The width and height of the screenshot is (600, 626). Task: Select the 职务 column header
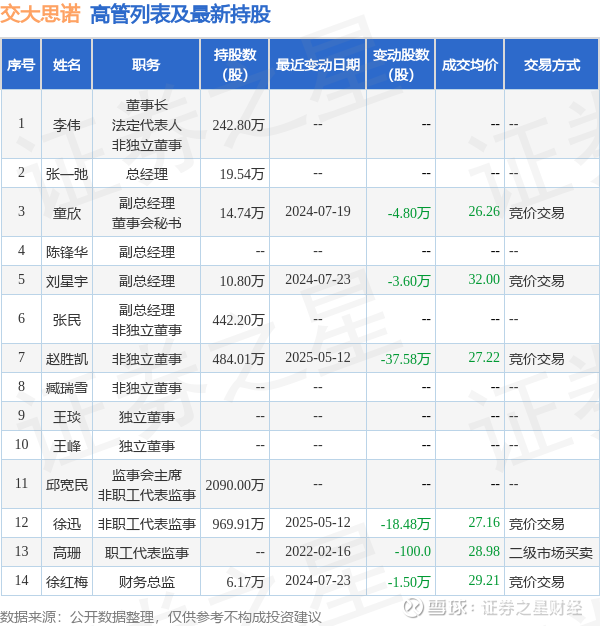[x=146, y=64]
